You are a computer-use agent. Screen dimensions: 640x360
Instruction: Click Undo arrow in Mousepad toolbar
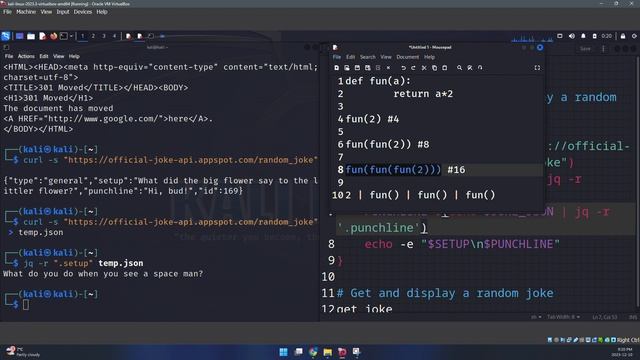(403, 68)
